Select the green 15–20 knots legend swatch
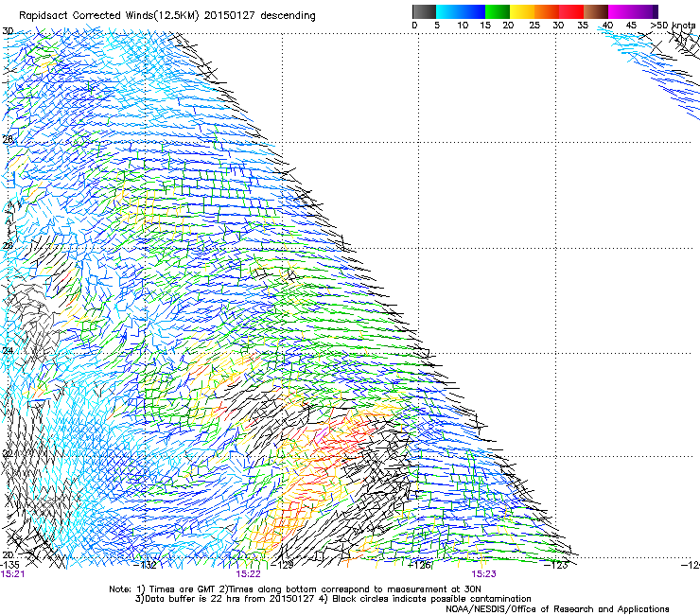The height and width of the screenshot is (615, 700). [497, 11]
